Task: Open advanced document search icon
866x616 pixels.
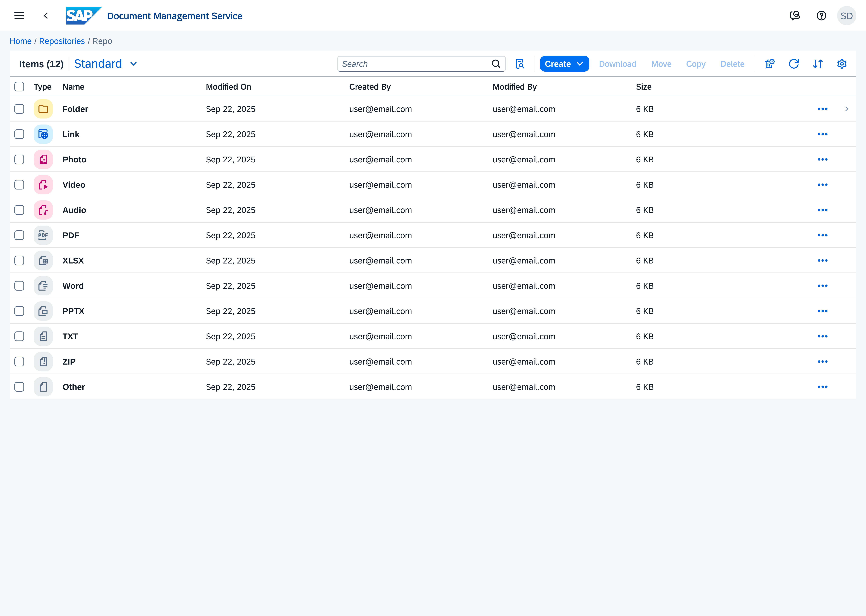Action: (520, 64)
